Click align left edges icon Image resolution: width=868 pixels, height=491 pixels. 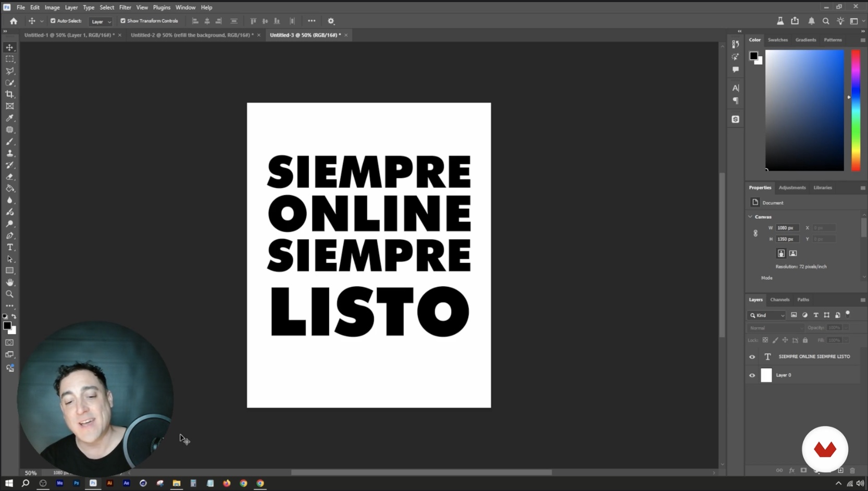point(195,21)
